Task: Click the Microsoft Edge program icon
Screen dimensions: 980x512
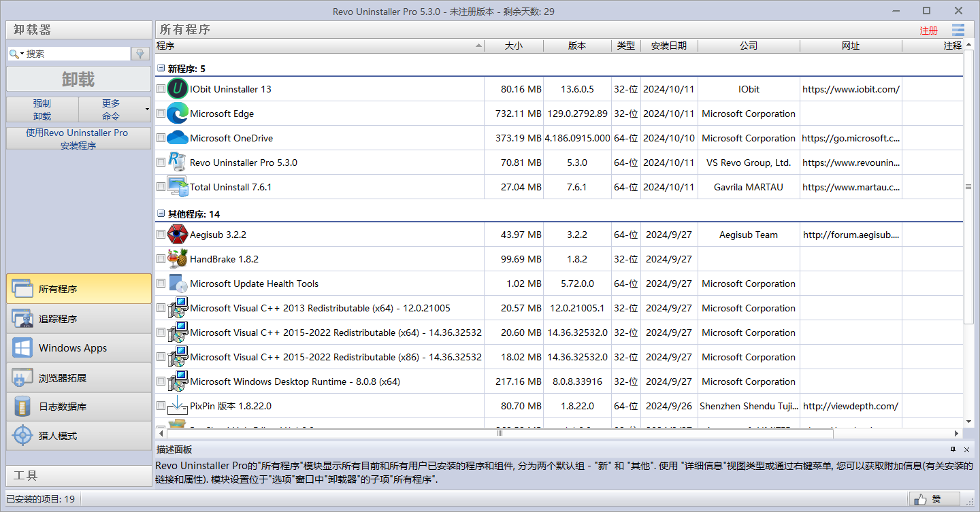Action: (178, 114)
